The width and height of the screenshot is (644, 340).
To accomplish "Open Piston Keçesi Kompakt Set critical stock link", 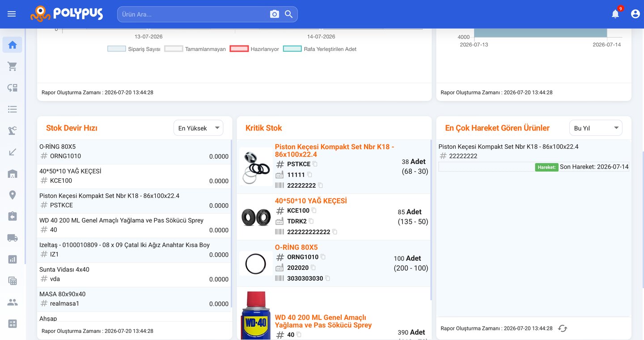I will [x=335, y=151].
